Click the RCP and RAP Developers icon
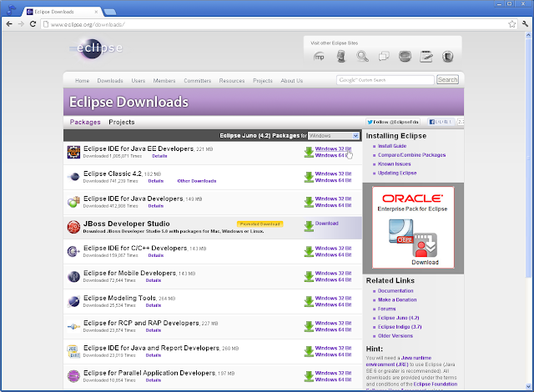Viewport: 534px width, 392px height. click(x=73, y=327)
